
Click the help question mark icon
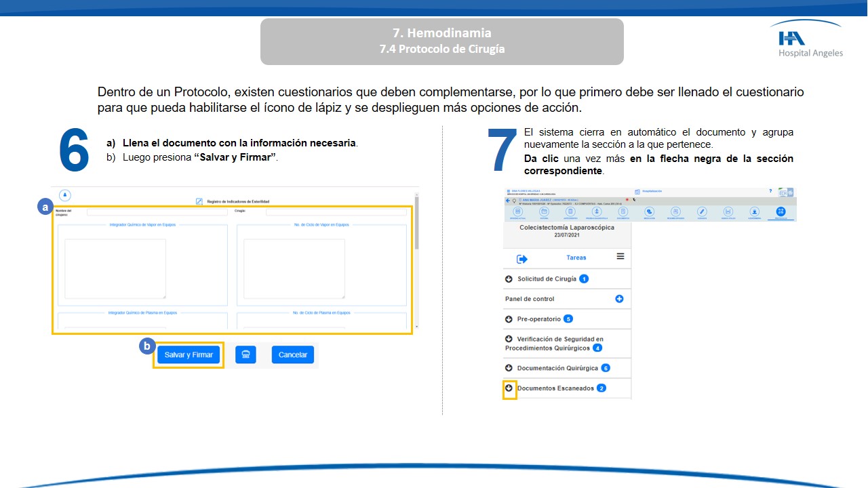770,192
